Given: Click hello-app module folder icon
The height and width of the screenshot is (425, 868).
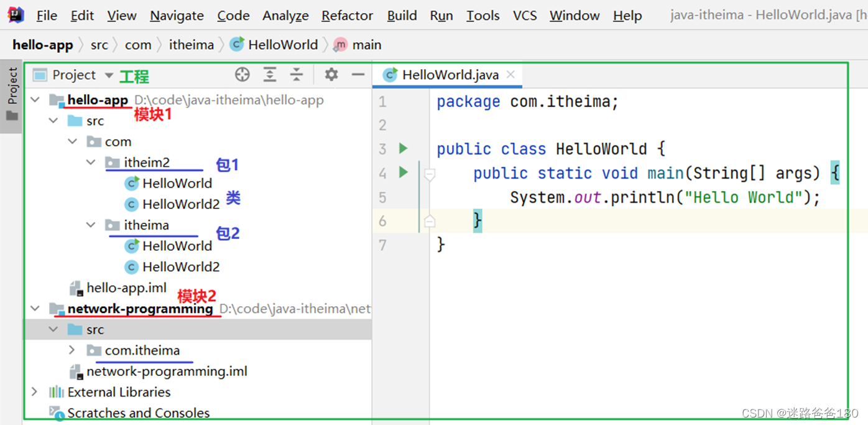Looking at the screenshot, I should pos(57,100).
